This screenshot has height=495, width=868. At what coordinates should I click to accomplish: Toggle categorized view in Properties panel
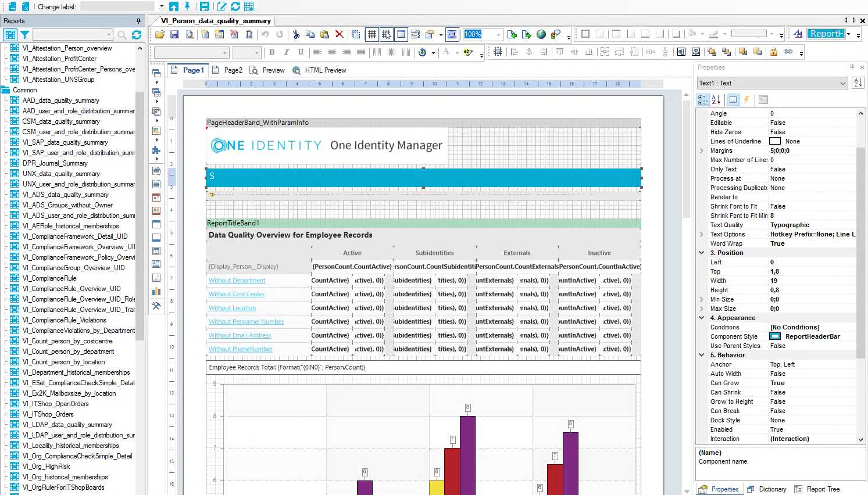click(x=703, y=99)
